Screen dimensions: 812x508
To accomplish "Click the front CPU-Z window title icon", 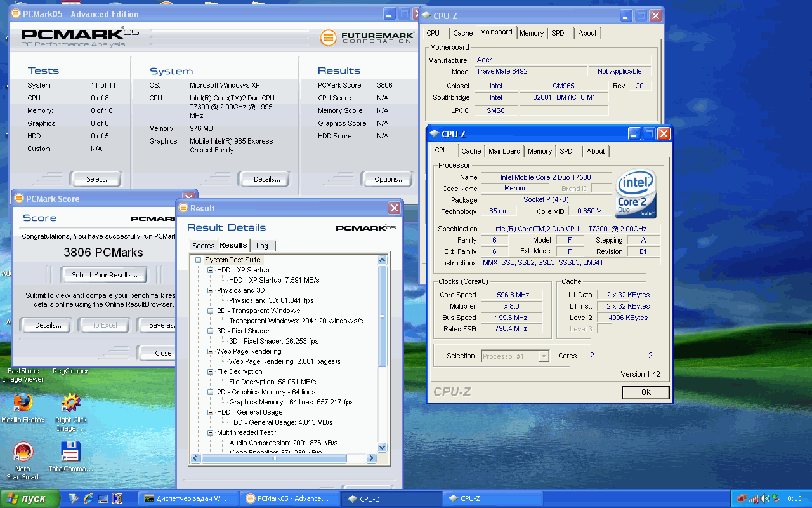I will click(434, 134).
